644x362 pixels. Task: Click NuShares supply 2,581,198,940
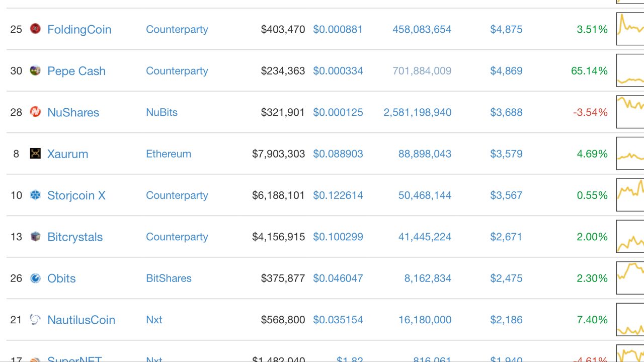(418, 112)
